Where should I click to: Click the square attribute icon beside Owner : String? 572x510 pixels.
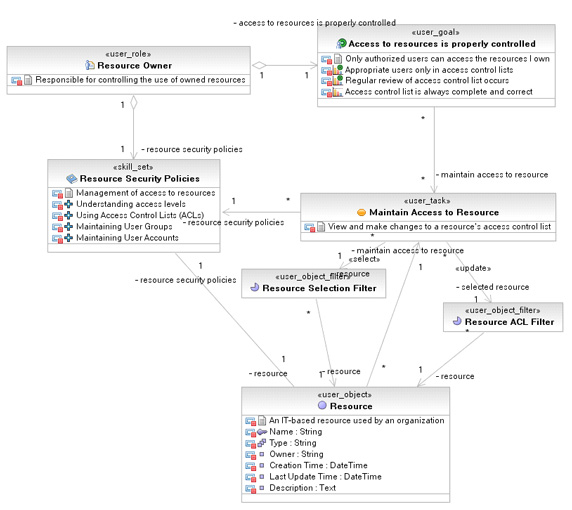pos(262,454)
